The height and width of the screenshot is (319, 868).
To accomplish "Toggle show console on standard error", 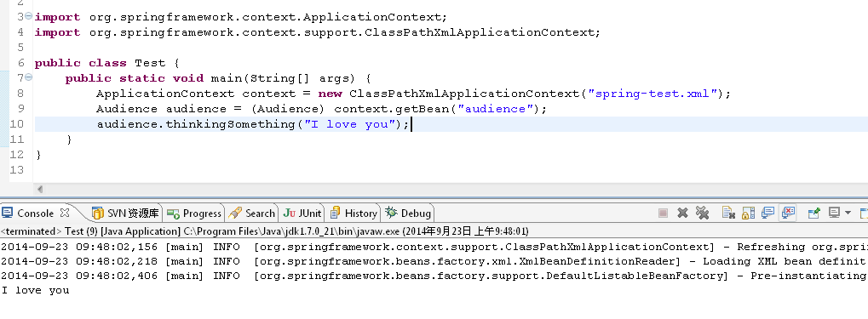I will coord(788,213).
